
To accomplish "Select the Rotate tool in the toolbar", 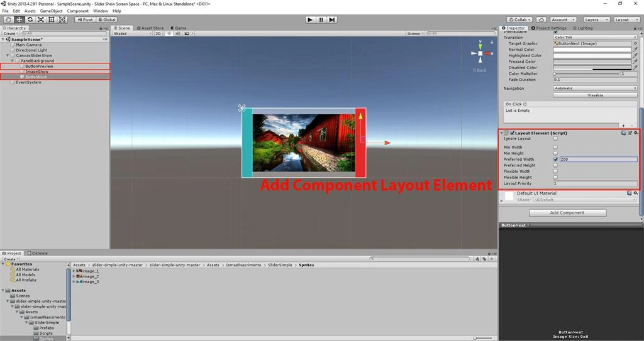I will 30,19.
